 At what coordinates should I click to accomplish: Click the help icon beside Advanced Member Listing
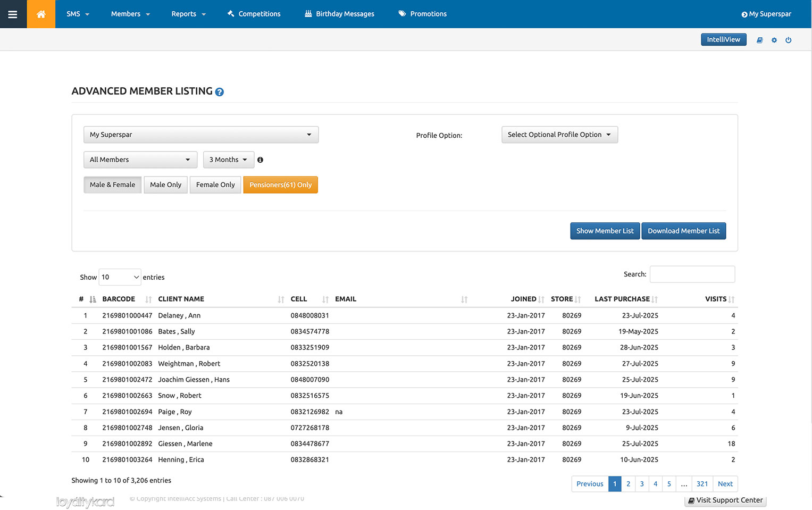tap(219, 92)
